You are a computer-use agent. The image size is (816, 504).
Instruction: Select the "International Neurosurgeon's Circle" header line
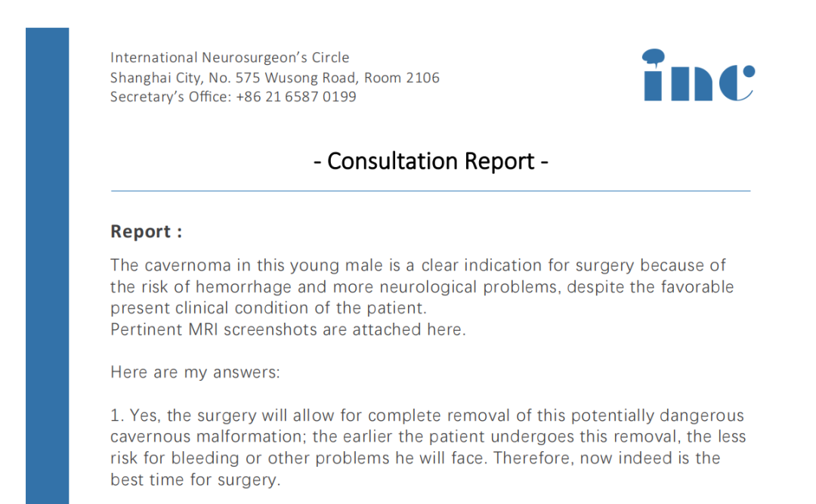230,57
